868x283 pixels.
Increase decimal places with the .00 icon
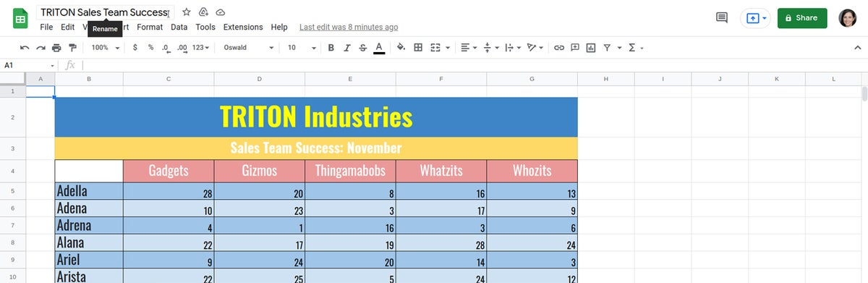click(182, 48)
